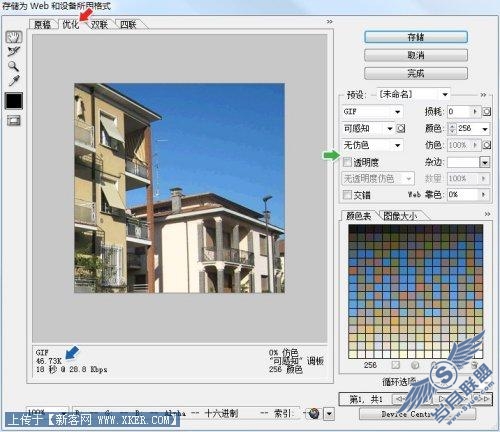Open the Web 靠色 slider arrow
This screenshot has height=432, width=500.
tap(484, 194)
